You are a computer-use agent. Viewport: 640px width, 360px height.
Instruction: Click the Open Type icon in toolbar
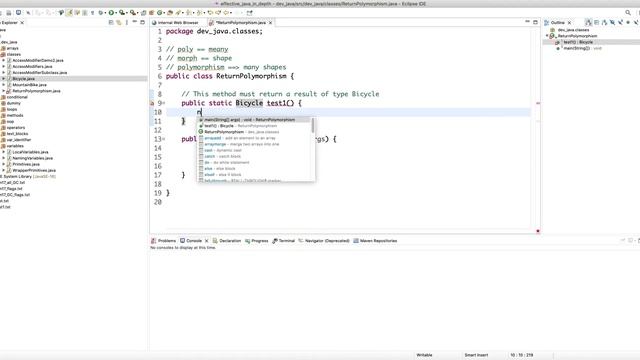pyautogui.click(x=170, y=13)
